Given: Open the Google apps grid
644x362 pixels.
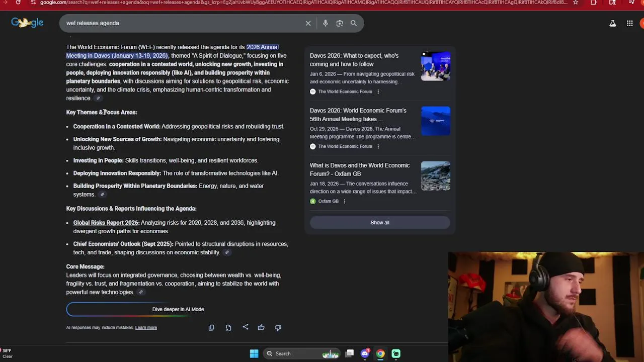Looking at the screenshot, I should point(629,23).
